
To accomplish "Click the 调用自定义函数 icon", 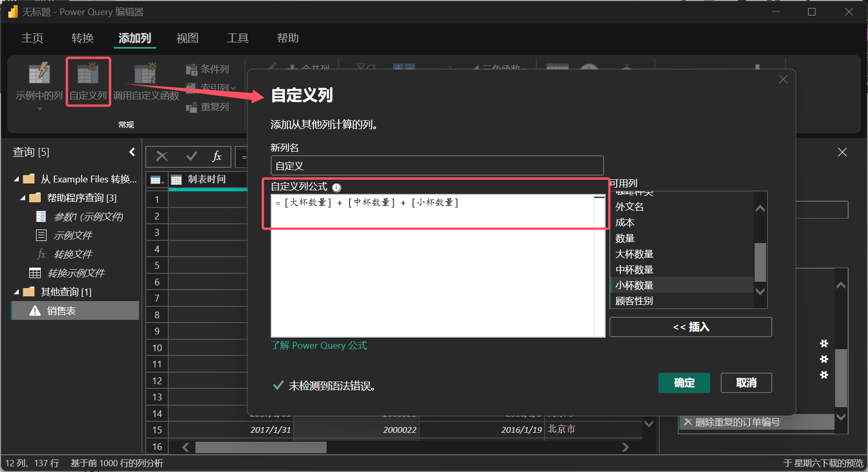I will [x=146, y=73].
